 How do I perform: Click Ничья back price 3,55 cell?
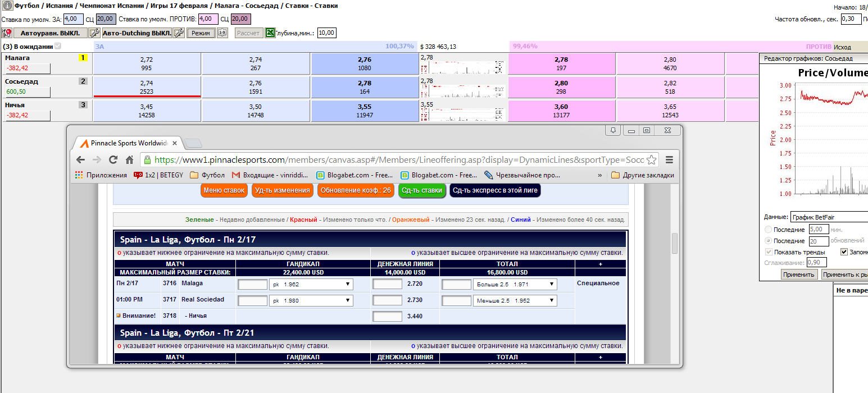tap(365, 111)
